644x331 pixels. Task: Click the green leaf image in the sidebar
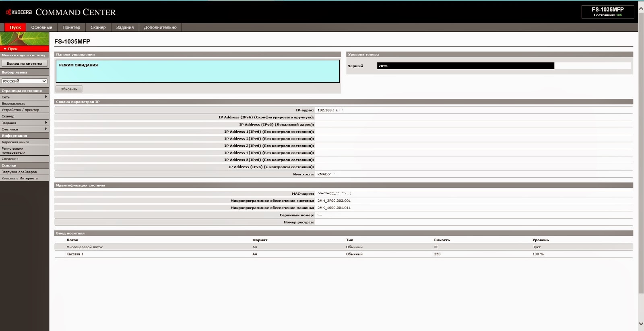[25, 39]
